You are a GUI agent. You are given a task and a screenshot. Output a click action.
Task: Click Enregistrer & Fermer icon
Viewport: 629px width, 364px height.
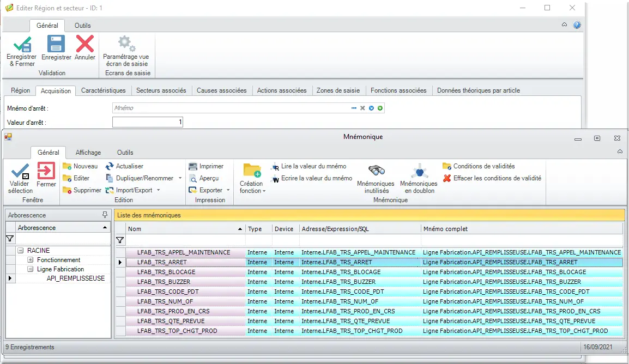[x=22, y=44]
